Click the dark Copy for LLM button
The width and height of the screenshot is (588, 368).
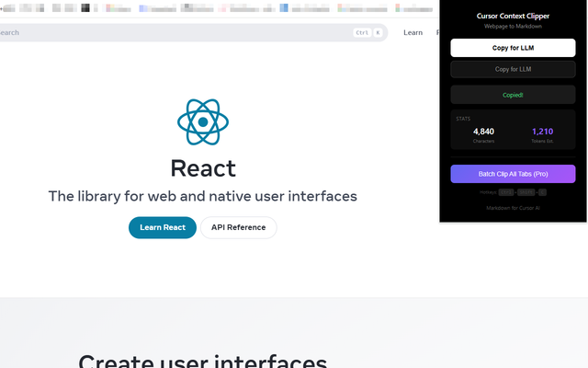pyautogui.click(x=513, y=69)
